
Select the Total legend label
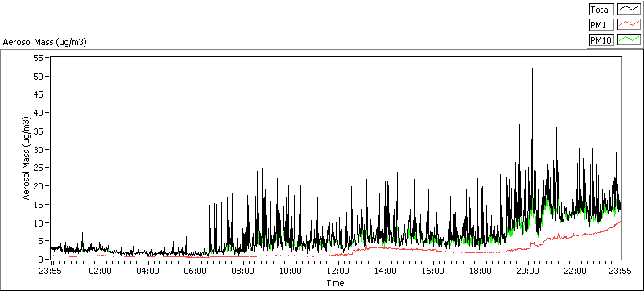pos(601,10)
